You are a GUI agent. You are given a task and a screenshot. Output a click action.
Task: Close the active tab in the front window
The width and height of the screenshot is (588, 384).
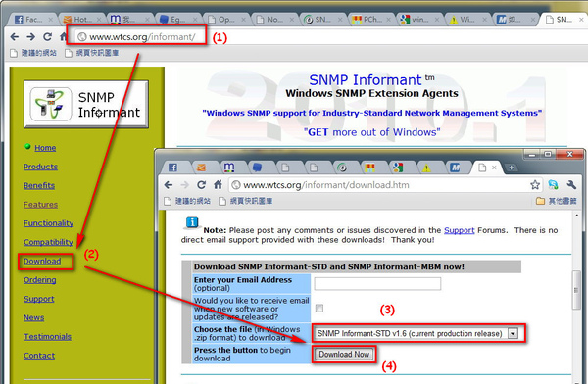(x=494, y=168)
